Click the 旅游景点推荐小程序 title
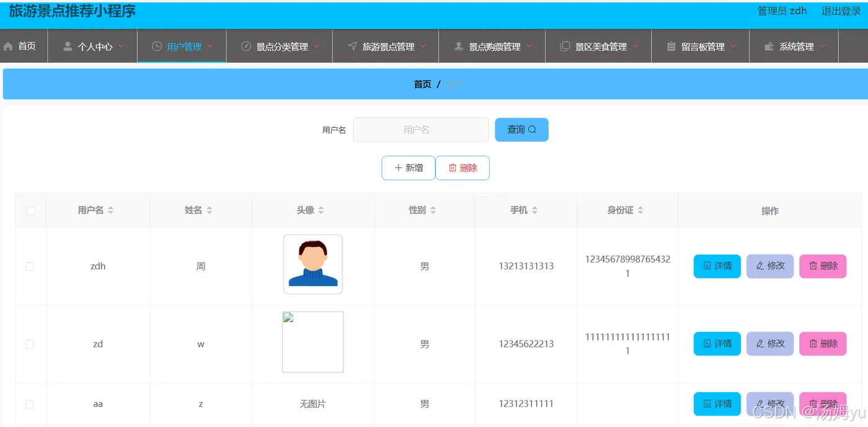Viewport: 868px width, 427px height. click(x=73, y=11)
